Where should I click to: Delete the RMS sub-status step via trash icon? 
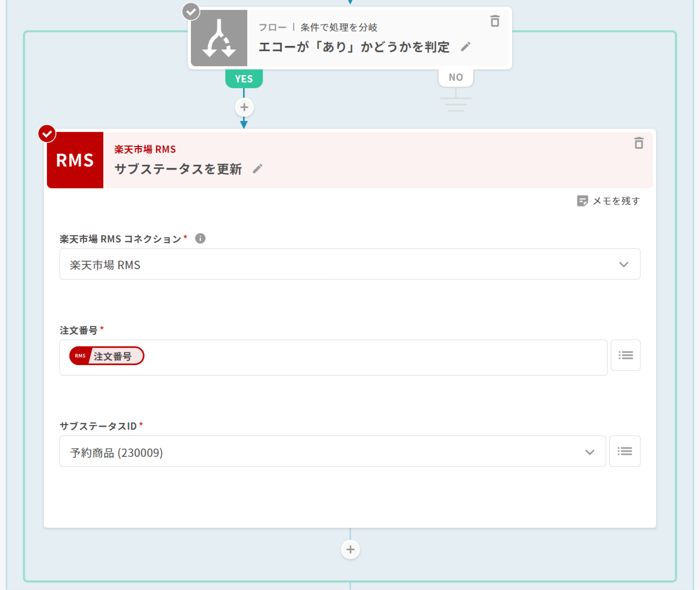pos(638,143)
